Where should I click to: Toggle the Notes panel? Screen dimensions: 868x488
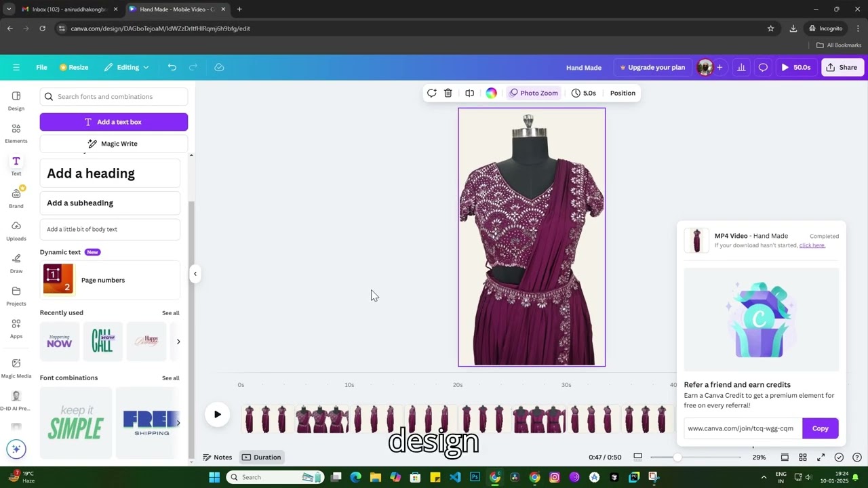[x=218, y=457]
